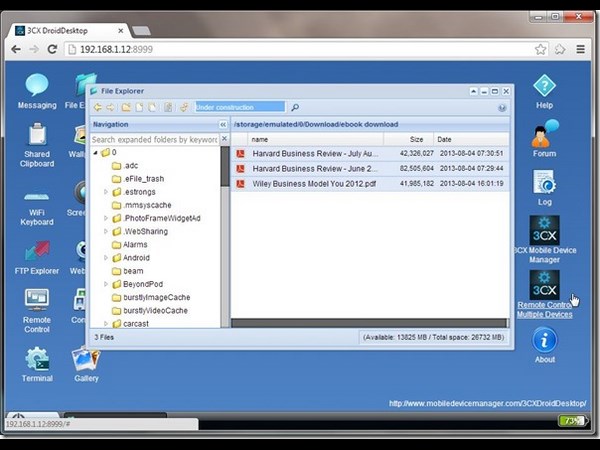Launch the WiFi Keyboard tool
600x450 pixels.
click(37, 197)
